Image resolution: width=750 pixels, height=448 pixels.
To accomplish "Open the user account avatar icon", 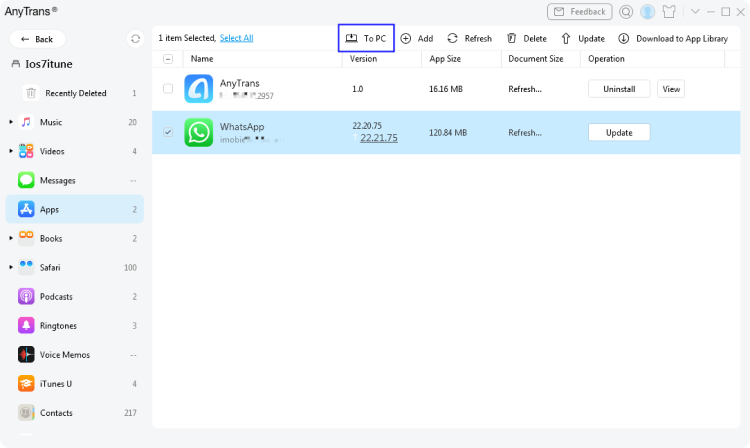I will click(x=648, y=12).
